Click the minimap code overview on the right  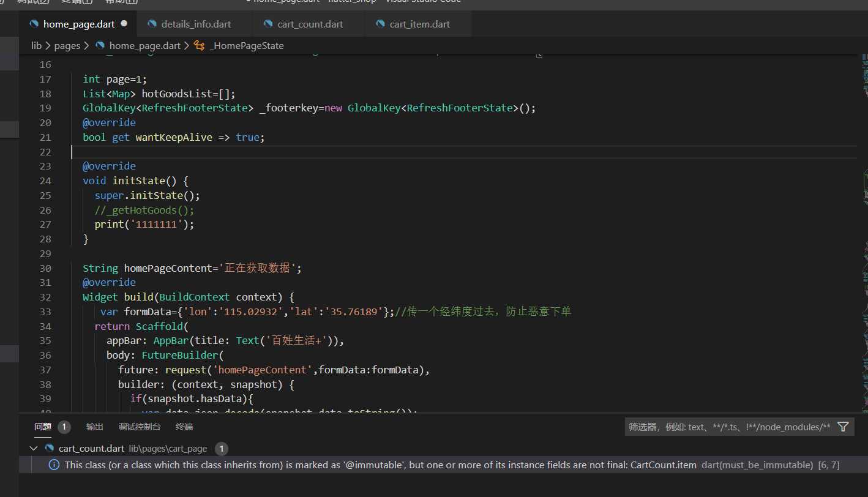point(865,233)
